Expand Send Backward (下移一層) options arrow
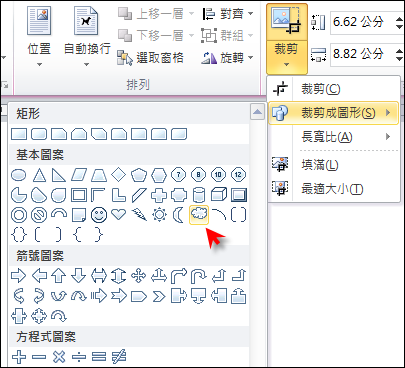This screenshot has height=368, width=405. pos(191,35)
